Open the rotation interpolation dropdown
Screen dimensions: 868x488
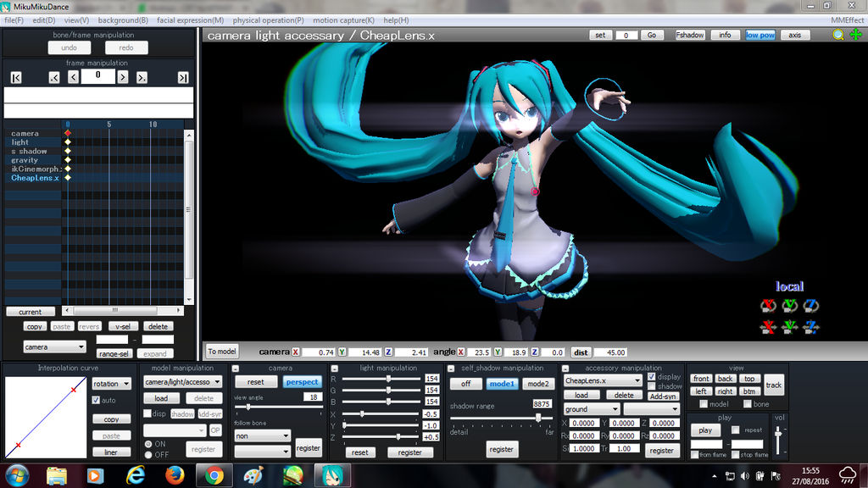tap(111, 384)
